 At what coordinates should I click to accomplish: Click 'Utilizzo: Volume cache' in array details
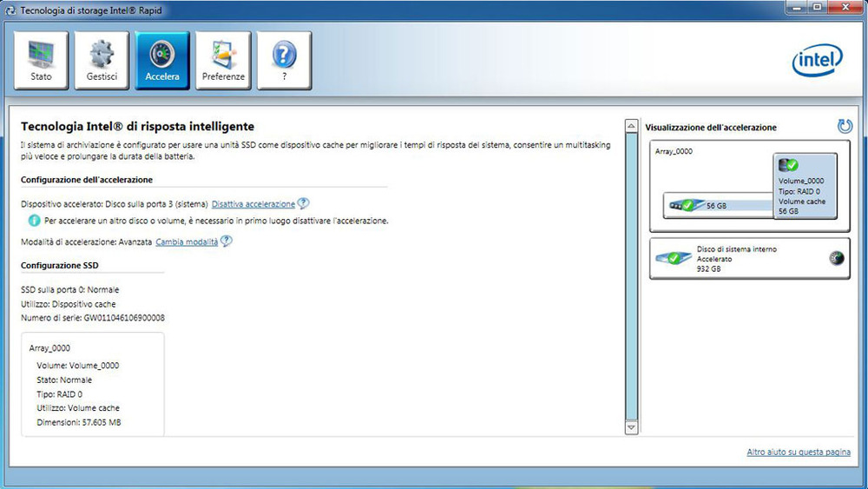78,408
